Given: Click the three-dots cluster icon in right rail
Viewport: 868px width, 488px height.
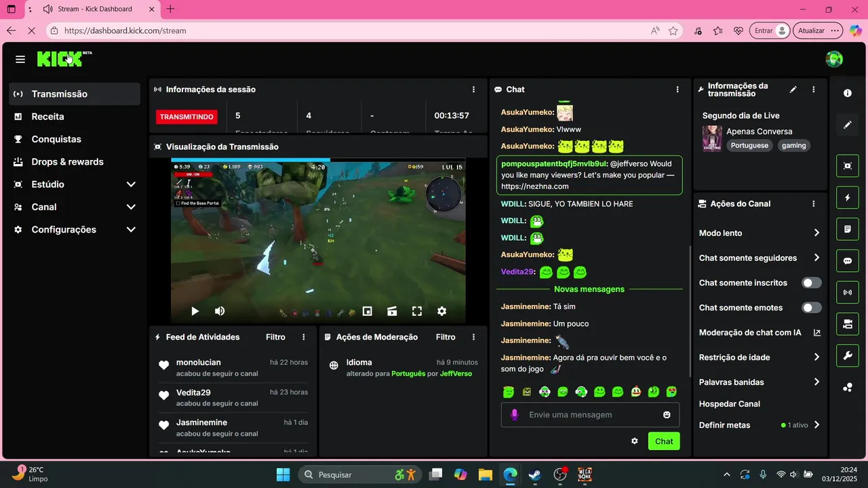Looking at the screenshot, I should pos(848,388).
